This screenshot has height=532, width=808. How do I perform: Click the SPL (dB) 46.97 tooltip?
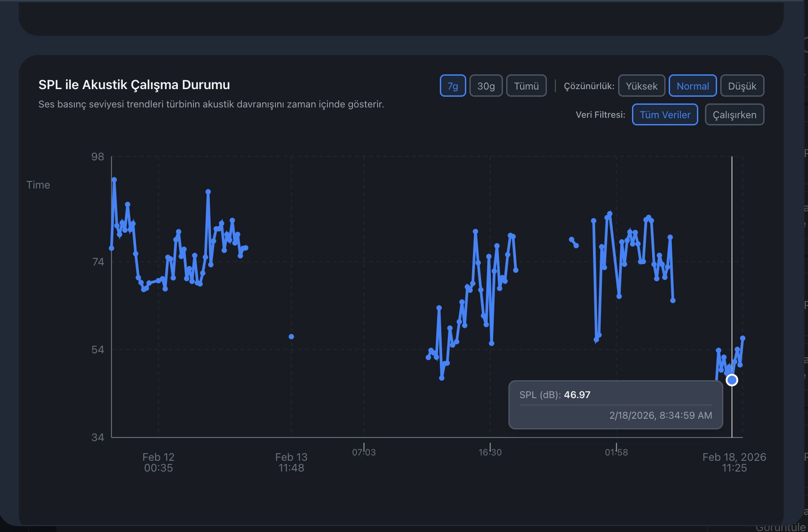(616, 405)
